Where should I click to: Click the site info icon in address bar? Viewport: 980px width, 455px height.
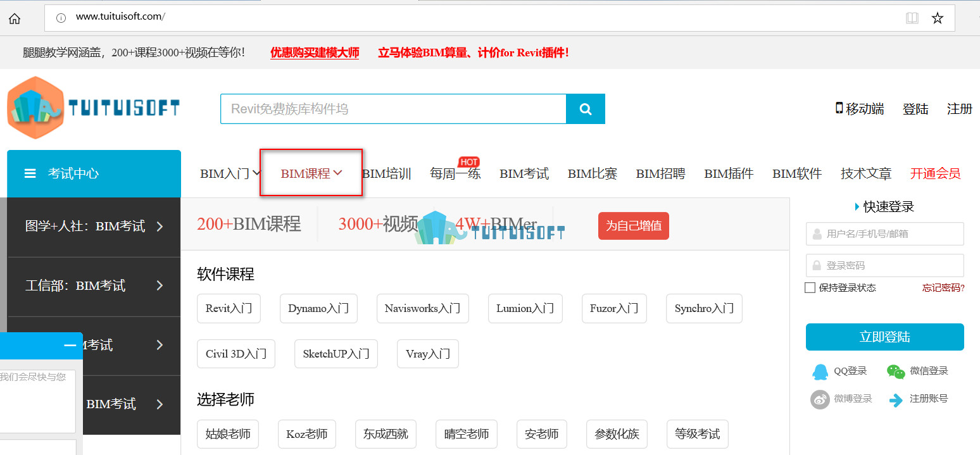coord(61,18)
